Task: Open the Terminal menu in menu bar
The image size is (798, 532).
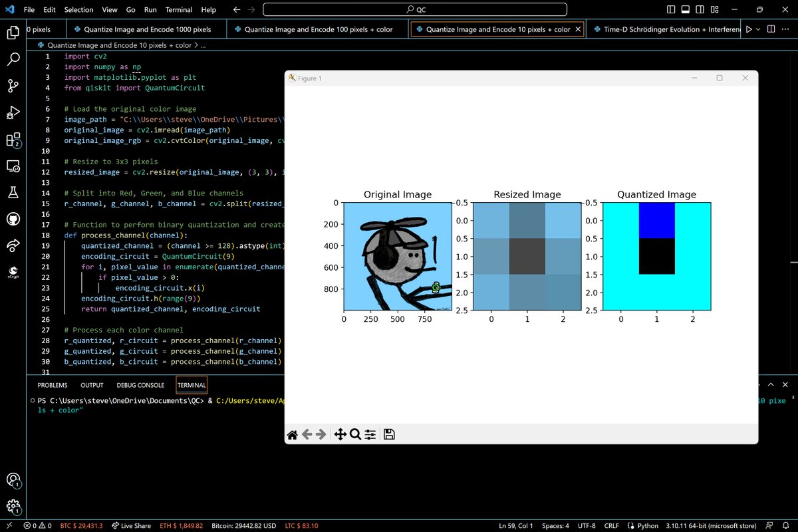Action: click(x=179, y=10)
